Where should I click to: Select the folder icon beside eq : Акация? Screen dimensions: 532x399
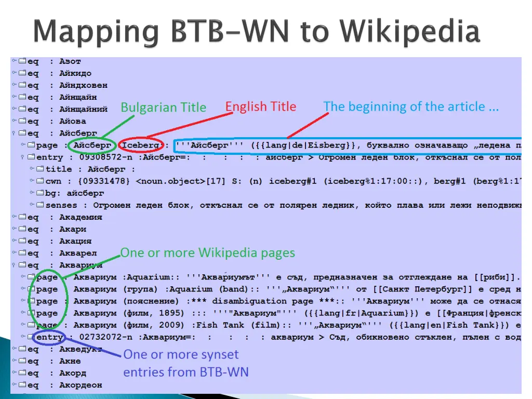(22, 241)
